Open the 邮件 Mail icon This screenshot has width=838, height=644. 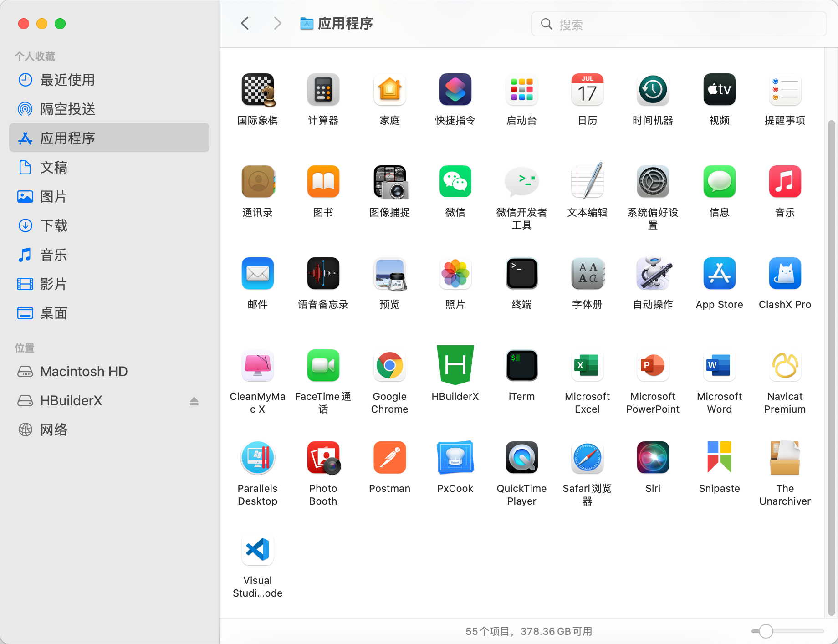(x=258, y=274)
